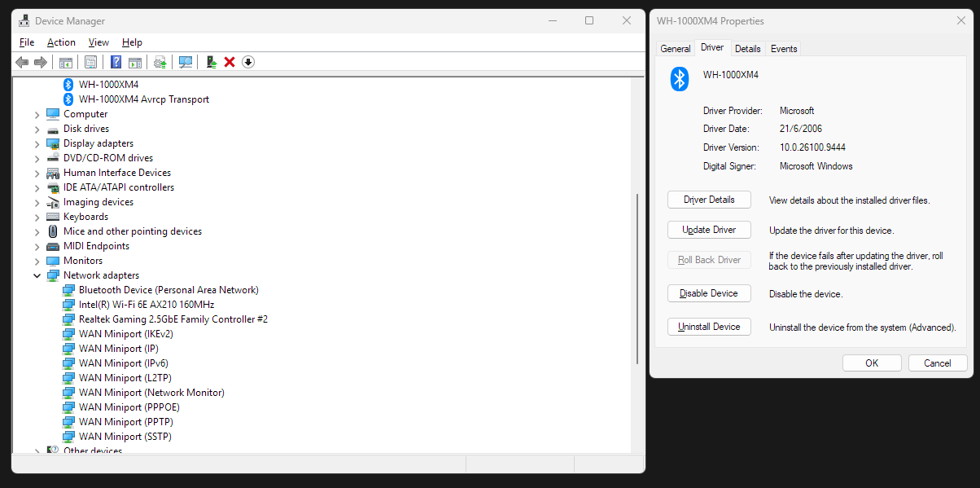Switch to the Details tab
980x488 pixels.
748,49
